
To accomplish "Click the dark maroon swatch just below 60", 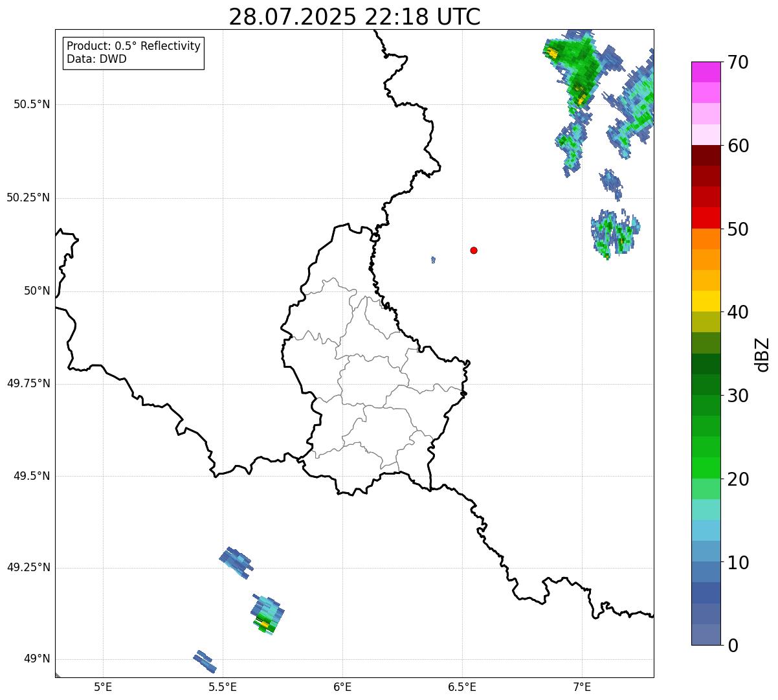I will pos(706,155).
